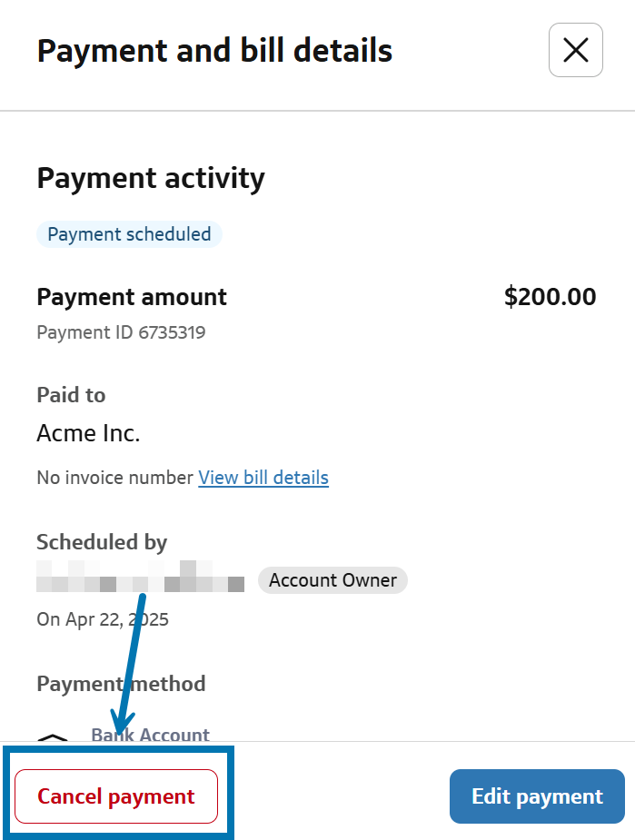Screen dimensions: 635x840
Task: Click the blurred scheduler name
Action: (x=141, y=578)
